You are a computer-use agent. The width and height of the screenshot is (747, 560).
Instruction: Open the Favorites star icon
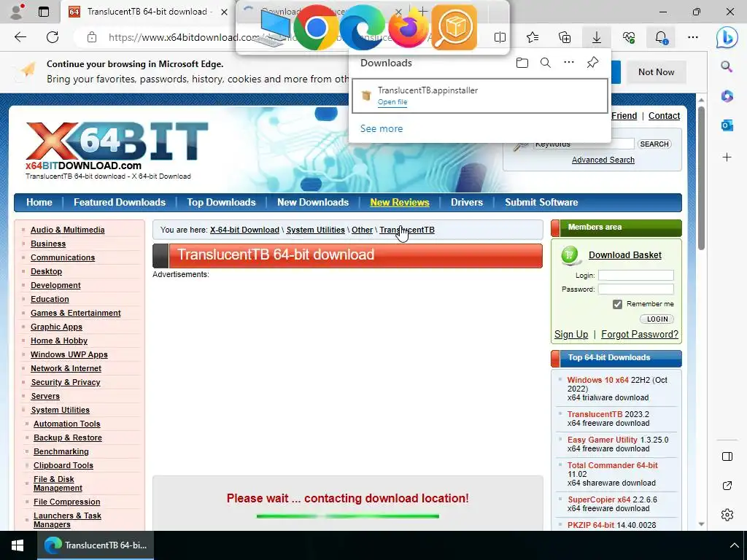coord(532,37)
